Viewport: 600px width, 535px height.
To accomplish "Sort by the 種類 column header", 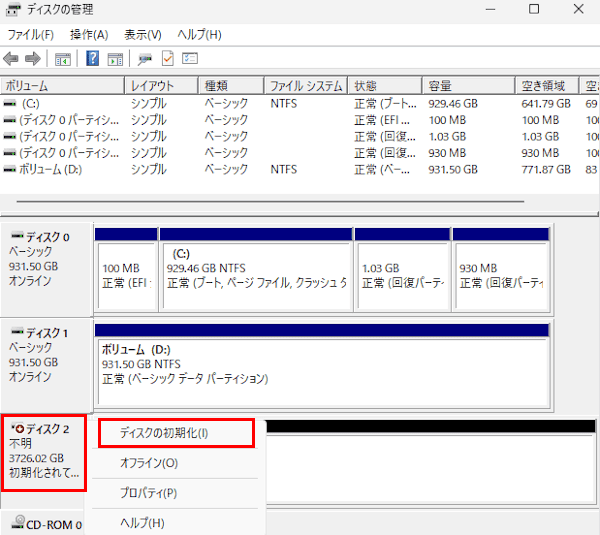I will pyautogui.click(x=231, y=85).
